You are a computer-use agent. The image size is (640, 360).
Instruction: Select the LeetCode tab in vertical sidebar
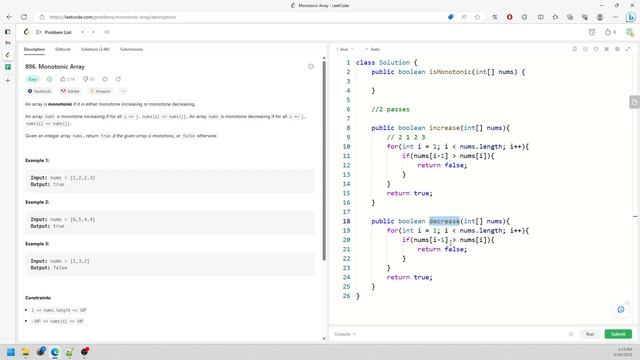pyautogui.click(x=8, y=55)
